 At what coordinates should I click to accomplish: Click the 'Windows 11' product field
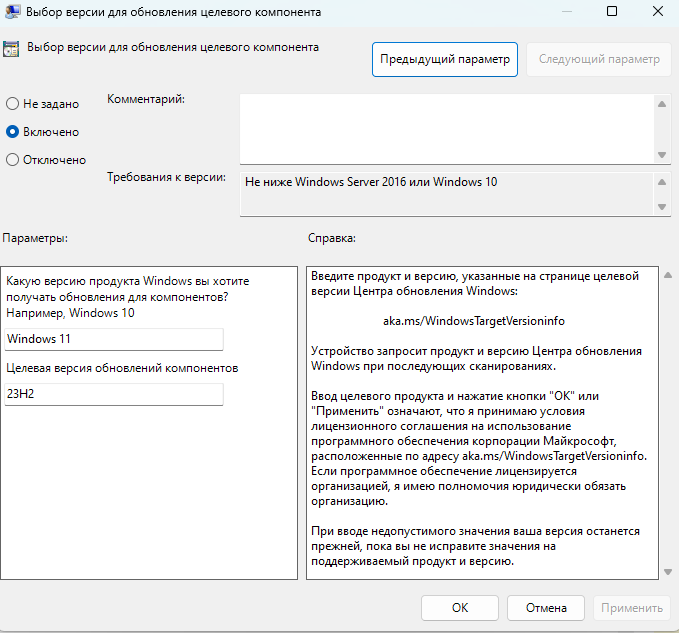click(114, 339)
